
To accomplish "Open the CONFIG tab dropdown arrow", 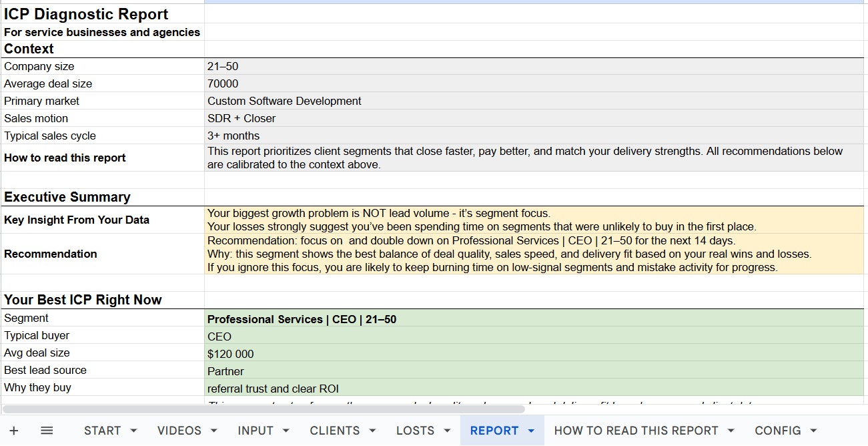I will 814,431.
